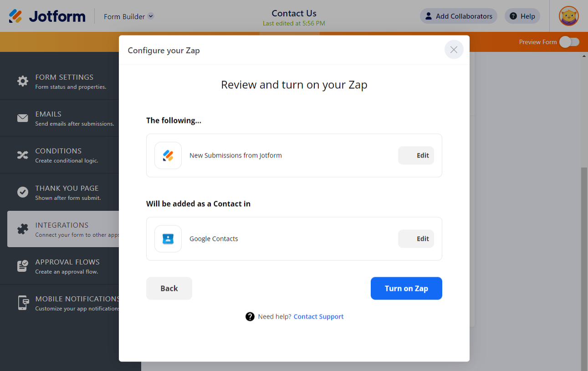This screenshot has width=588, height=371.
Task: Click the Emails envelope icon
Action: (x=22, y=118)
